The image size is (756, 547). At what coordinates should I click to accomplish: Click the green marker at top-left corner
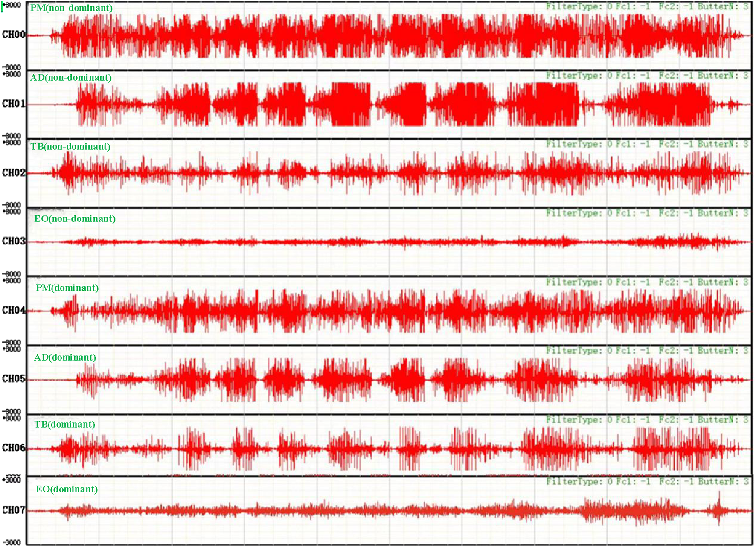(2, 8)
